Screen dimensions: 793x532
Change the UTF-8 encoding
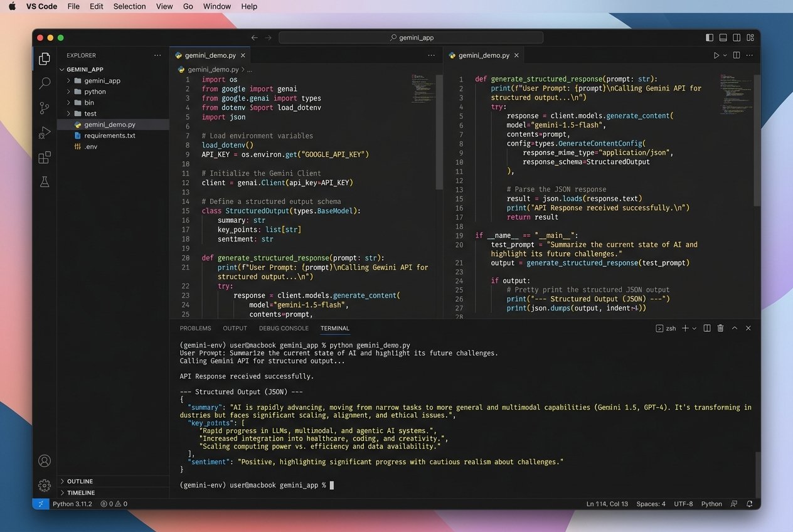pyautogui.click(x=684, y=504)
